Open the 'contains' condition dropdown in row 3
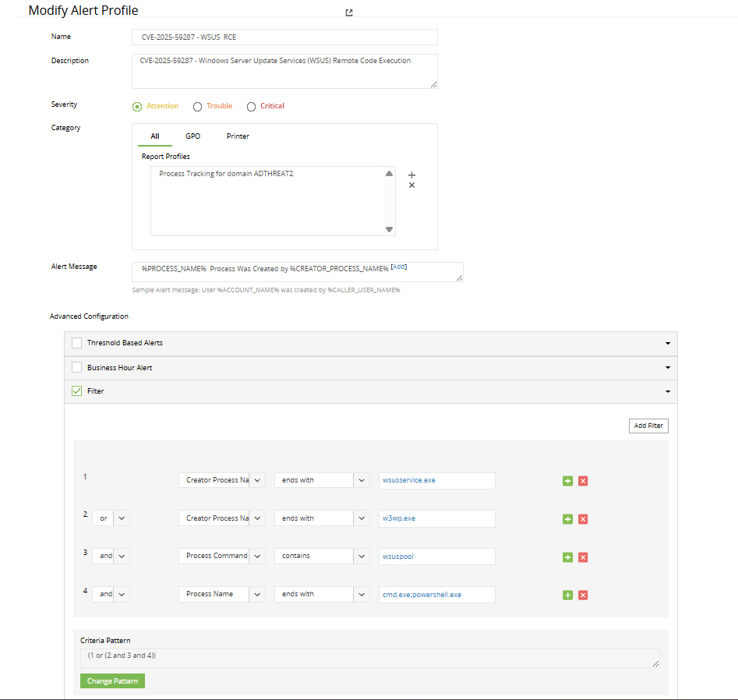 362,557
